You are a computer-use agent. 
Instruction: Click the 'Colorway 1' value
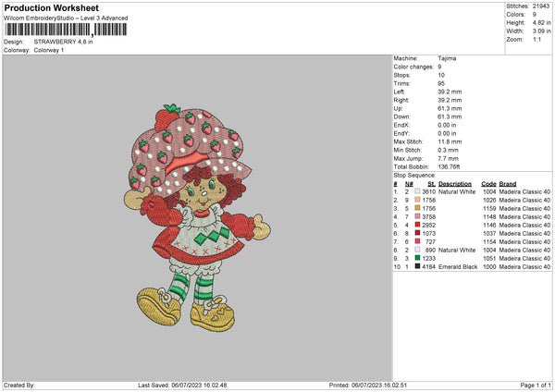pos(49,50)
